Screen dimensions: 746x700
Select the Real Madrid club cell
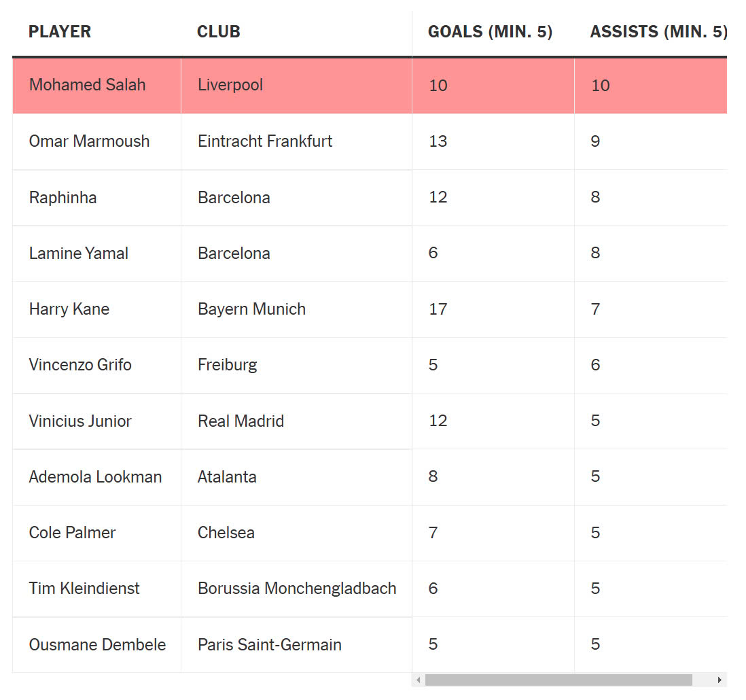pos(241,421)
